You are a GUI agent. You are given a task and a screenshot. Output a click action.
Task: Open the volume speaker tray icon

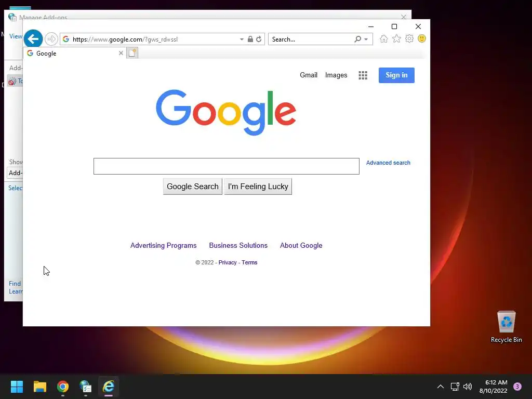(468, 387)
